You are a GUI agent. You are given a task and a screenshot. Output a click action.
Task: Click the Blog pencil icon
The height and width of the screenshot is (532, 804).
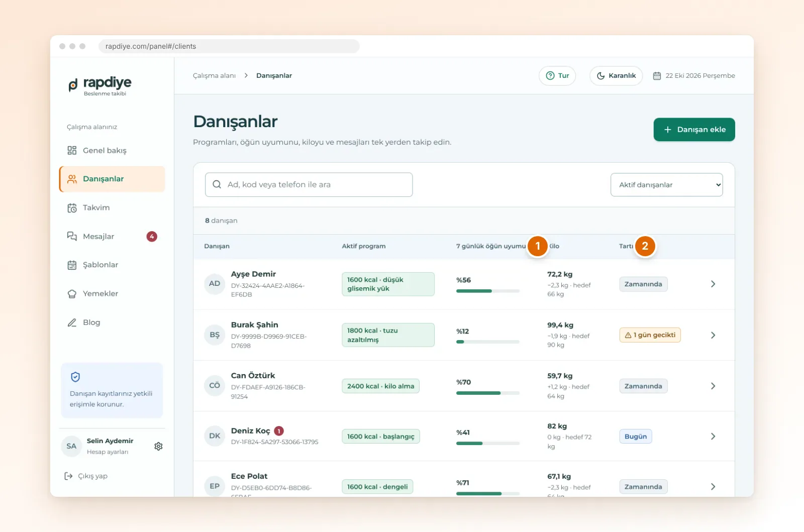pyautogui.click(x=72, y=323)
